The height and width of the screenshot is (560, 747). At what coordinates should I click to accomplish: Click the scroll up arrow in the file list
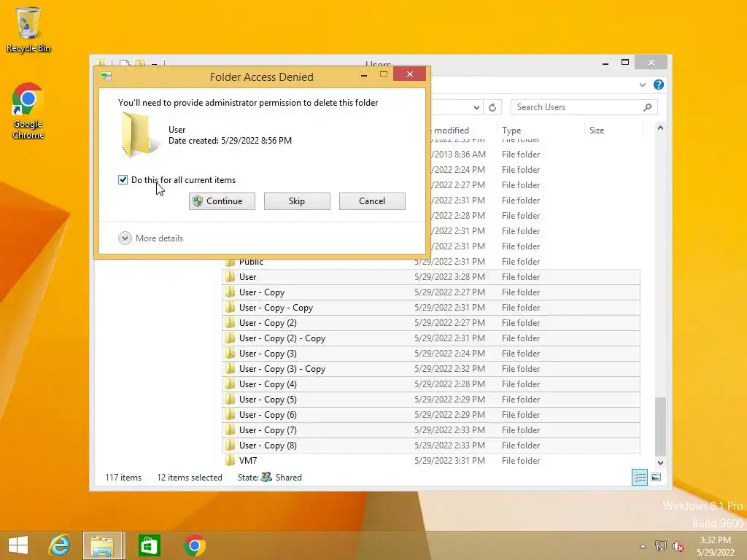pyautogui.click(x=660, y=128)
